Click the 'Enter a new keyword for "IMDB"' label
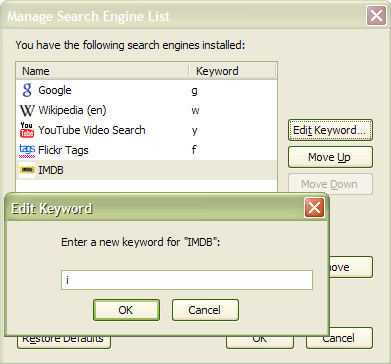 click(141, 242)
